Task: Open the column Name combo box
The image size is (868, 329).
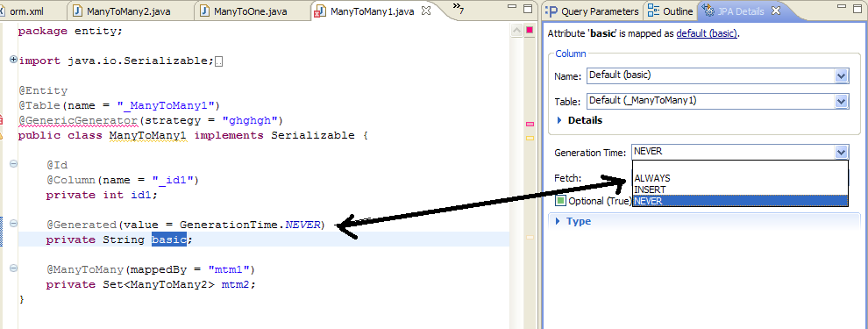Action: coord(717,75)
